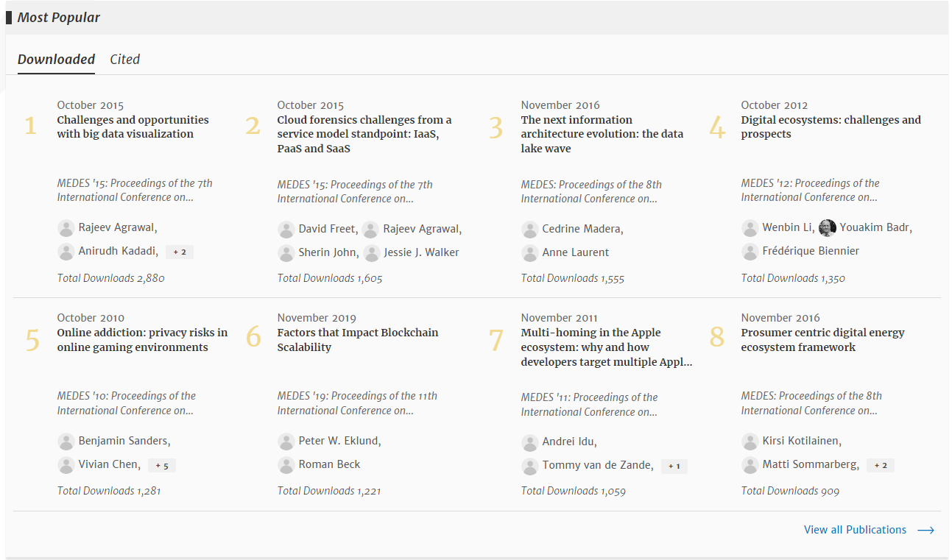
Task: Open Digital ecosystems challenges and prospects paper
Action: pos(831,127)
